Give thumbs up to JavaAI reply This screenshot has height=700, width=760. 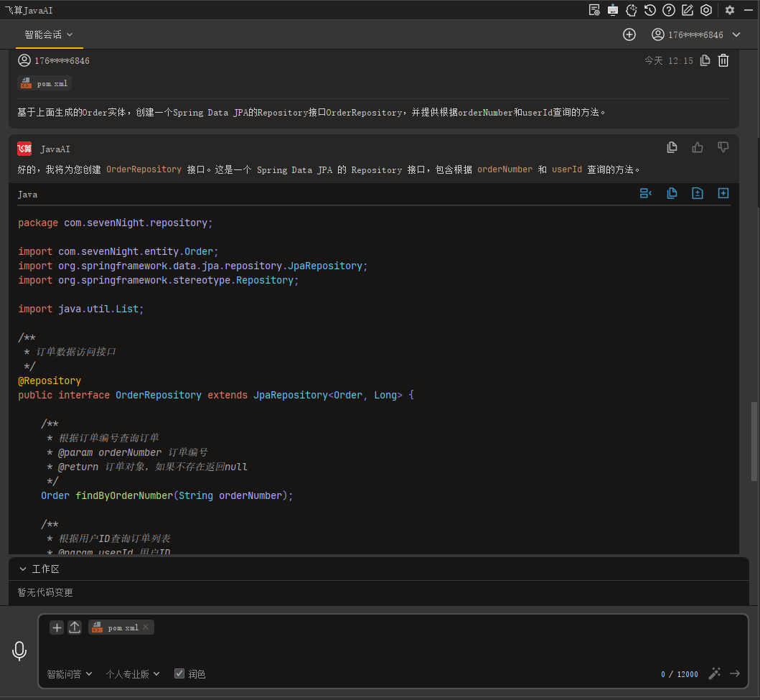pyautogui.click(x=698, y=147)
